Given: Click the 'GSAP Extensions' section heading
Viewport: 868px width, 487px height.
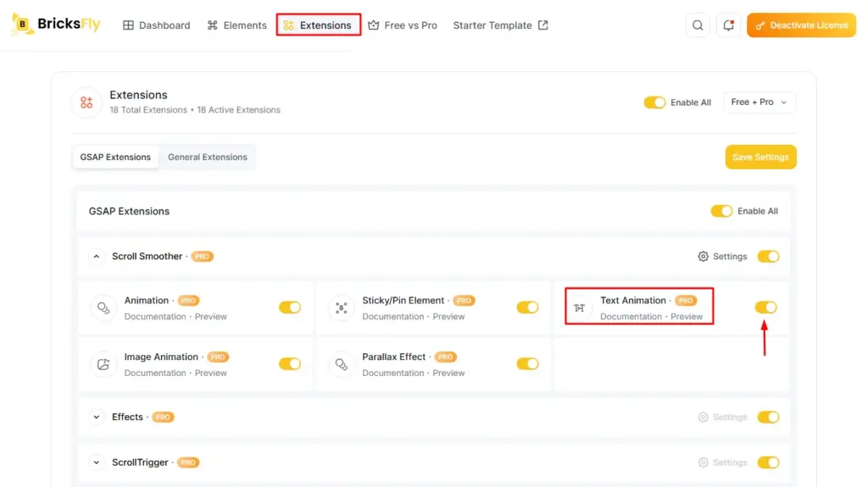Looking at the screenshot, I should (x=129, y=212).
